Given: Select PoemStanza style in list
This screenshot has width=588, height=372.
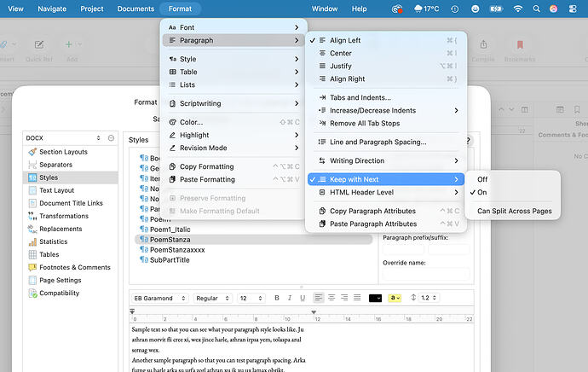Looking at the screenshot, I should tap(253, 240).
